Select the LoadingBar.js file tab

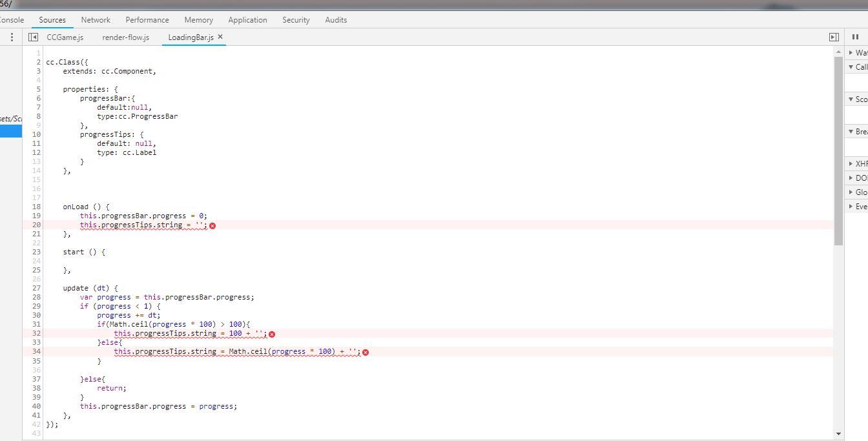191,37
